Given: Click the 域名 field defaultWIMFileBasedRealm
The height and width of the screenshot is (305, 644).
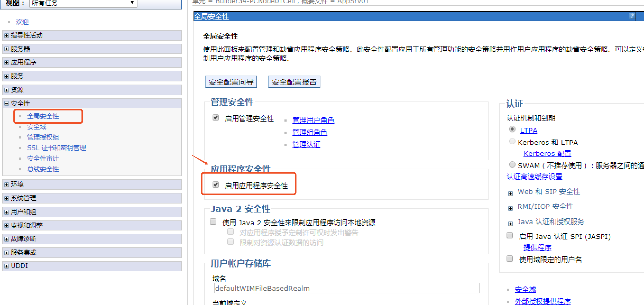Looking at the screenshot, I should point(347,288).
